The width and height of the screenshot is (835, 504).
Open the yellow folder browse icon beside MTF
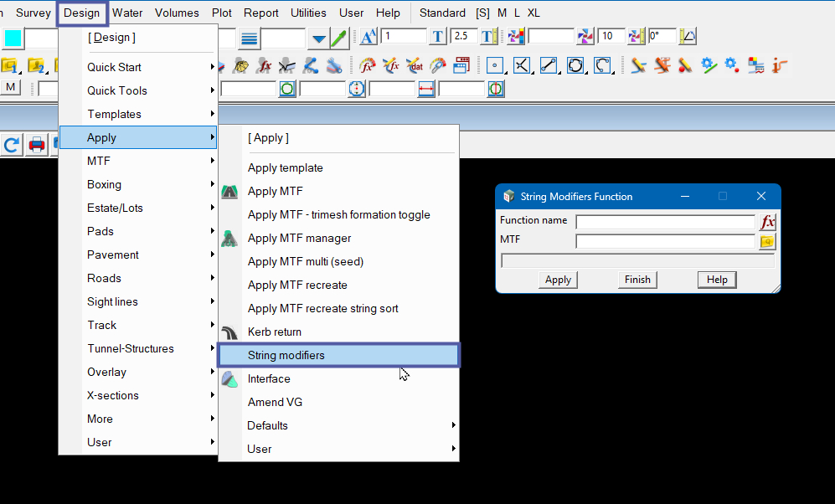tap(767, 242)
